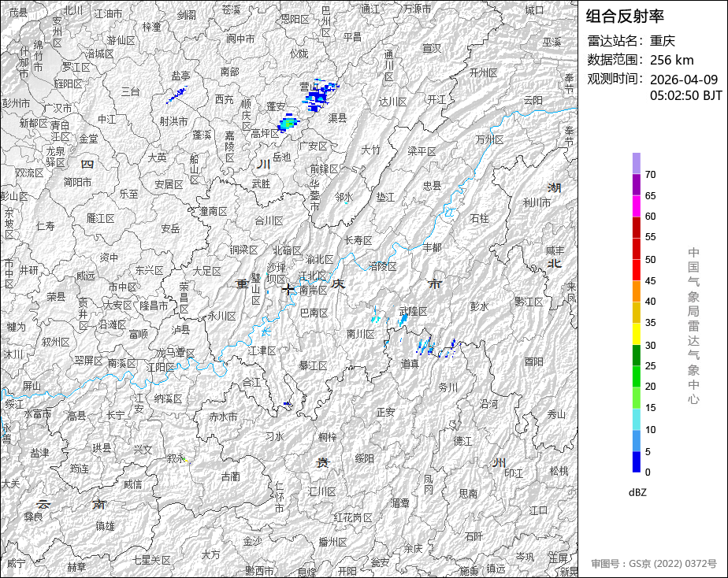Click the 利川市 map label
This screenshot has width=728, height=578.
537,202
